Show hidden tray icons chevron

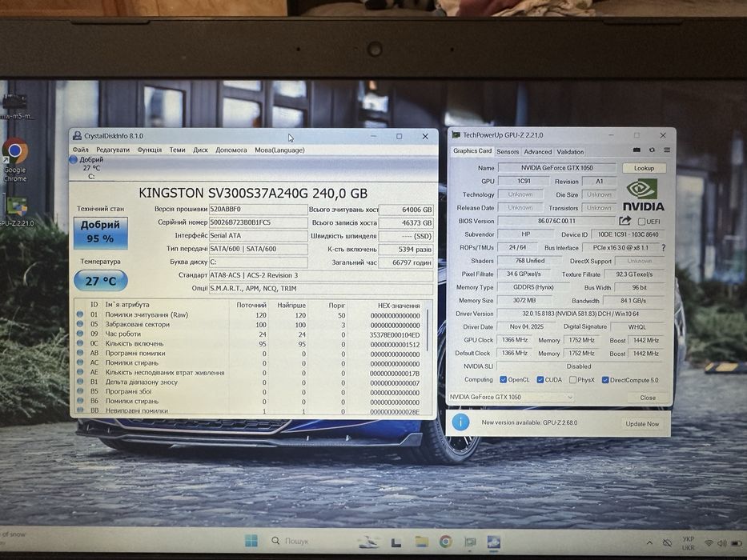point(649,543)
